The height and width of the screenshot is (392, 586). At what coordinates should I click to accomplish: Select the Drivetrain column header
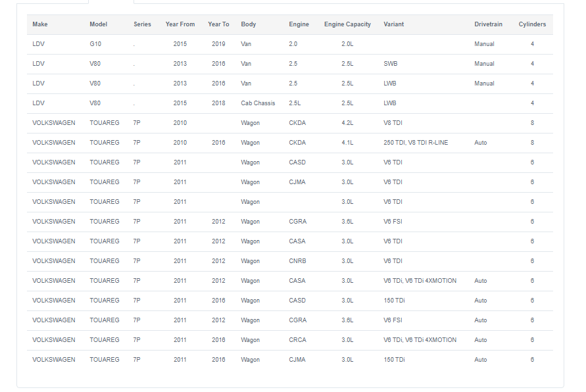[488, 24]
